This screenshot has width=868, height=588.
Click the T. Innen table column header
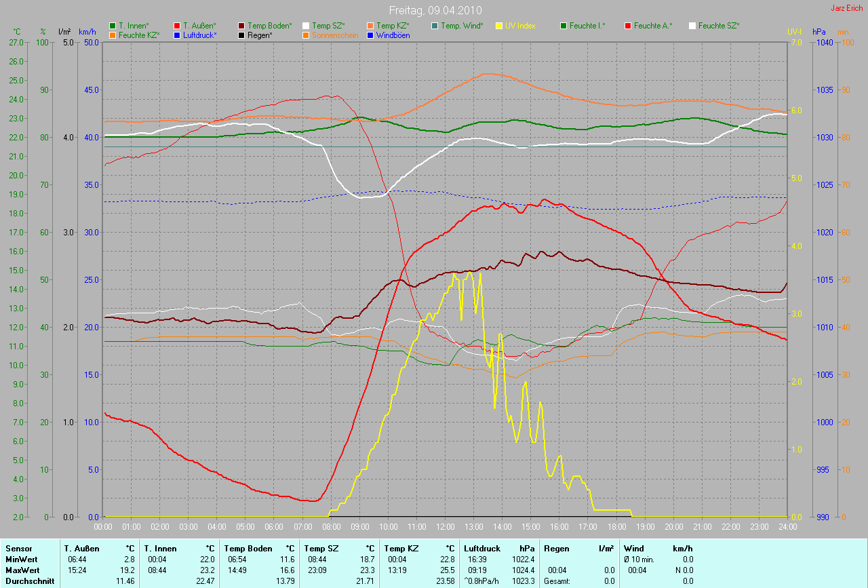[x=161, y=549]
